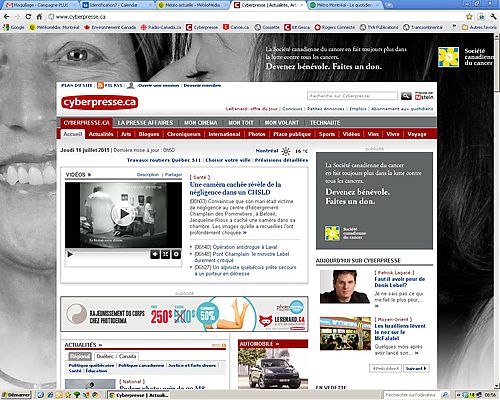Open Autres favoris bookmarks folder

point(479,27)
